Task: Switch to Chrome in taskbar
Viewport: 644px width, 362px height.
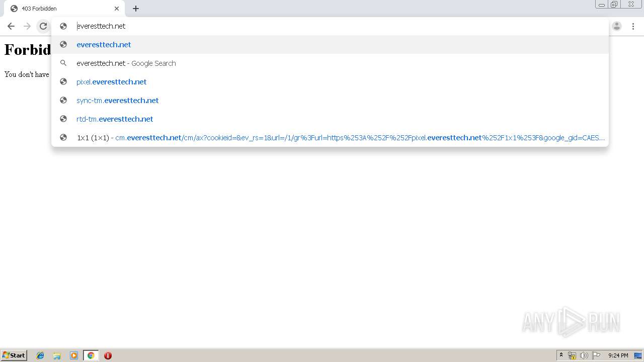Action: (91, 355)
